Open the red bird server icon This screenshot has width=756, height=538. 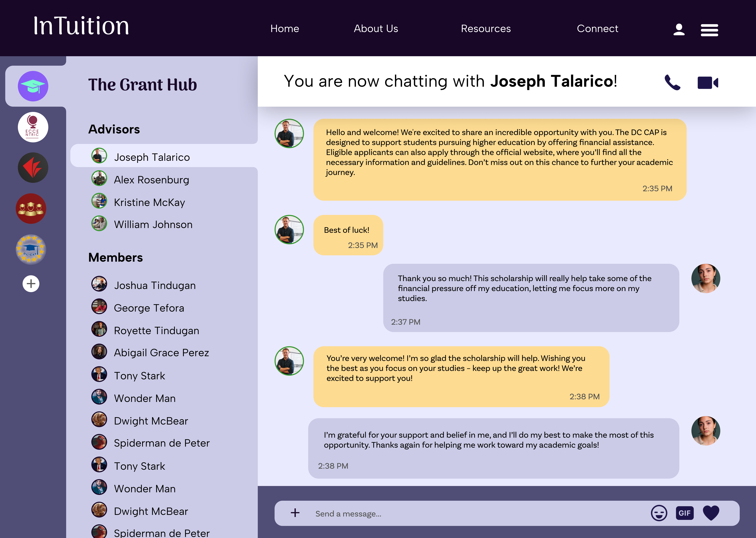coord(33,168)
